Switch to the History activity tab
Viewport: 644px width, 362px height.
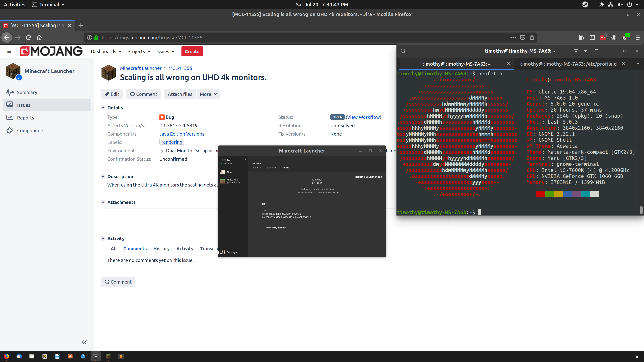(x=161, y=249)
